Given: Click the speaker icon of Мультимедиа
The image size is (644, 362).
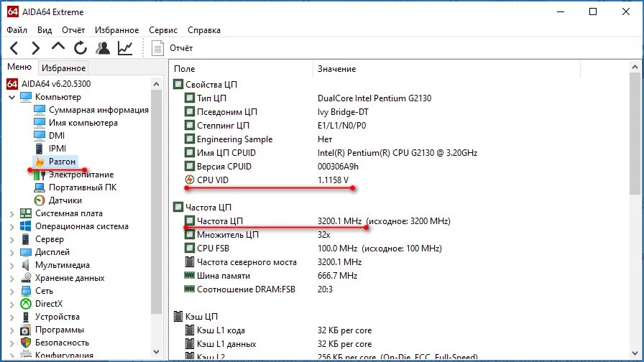Looking at the screenshot, I should pos(26,265).
